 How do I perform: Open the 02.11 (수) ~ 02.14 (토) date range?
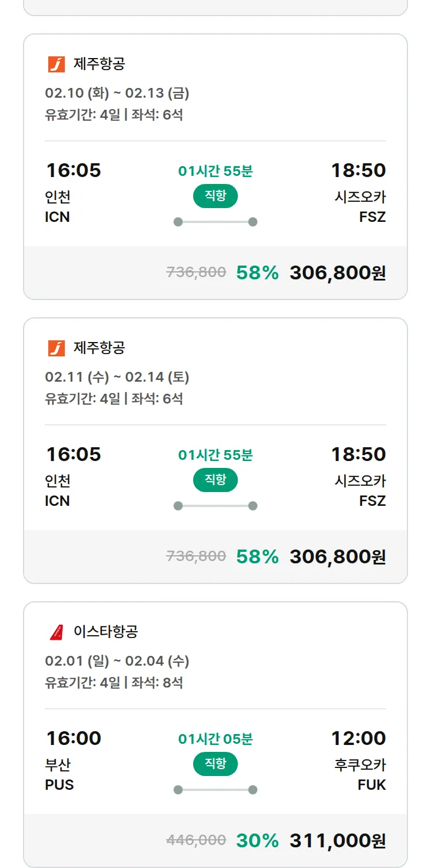117,377
